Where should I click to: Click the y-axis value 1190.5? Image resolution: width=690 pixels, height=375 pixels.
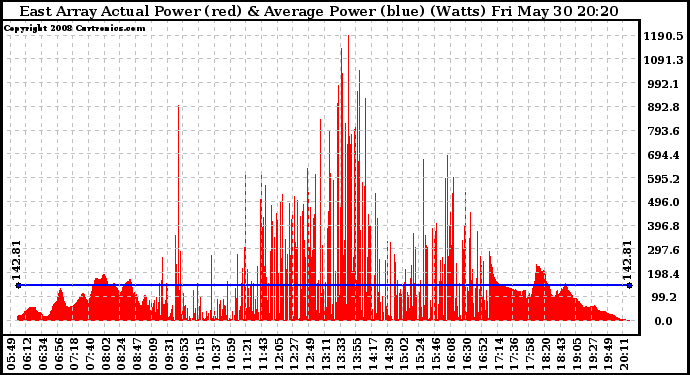[663, 36]
